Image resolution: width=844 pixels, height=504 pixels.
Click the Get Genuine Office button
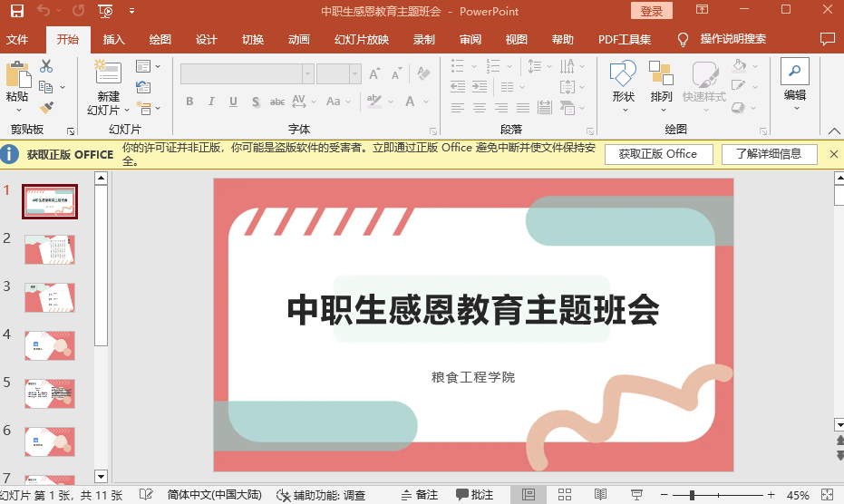tap(658, 154)
